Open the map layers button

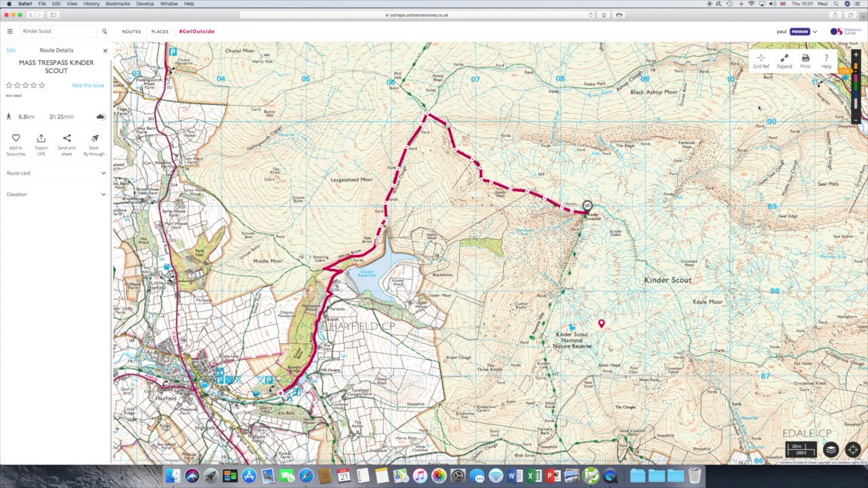point(831,449)
